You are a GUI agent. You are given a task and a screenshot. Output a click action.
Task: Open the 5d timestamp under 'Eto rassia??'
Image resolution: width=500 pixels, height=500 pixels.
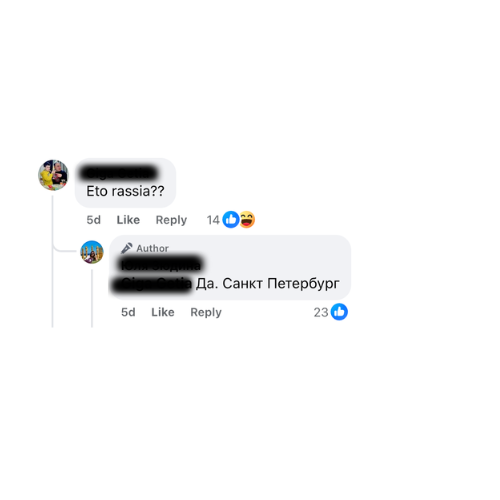tap(93, 220)
